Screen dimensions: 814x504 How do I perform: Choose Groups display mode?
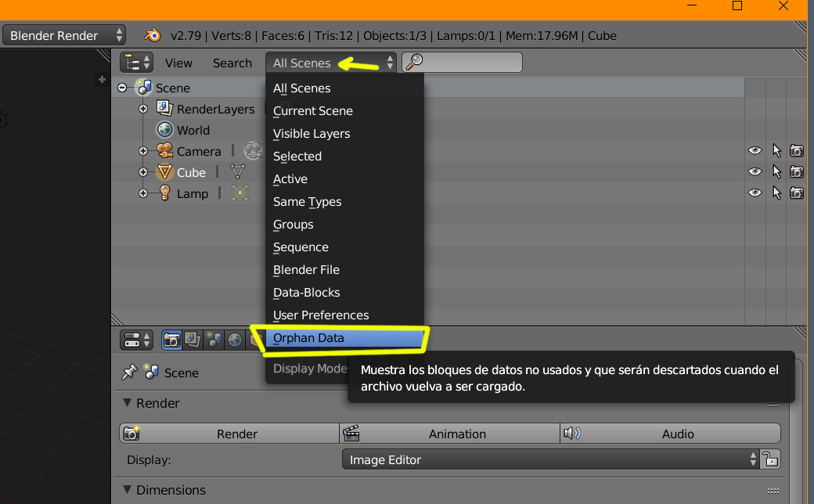[344, 225]
